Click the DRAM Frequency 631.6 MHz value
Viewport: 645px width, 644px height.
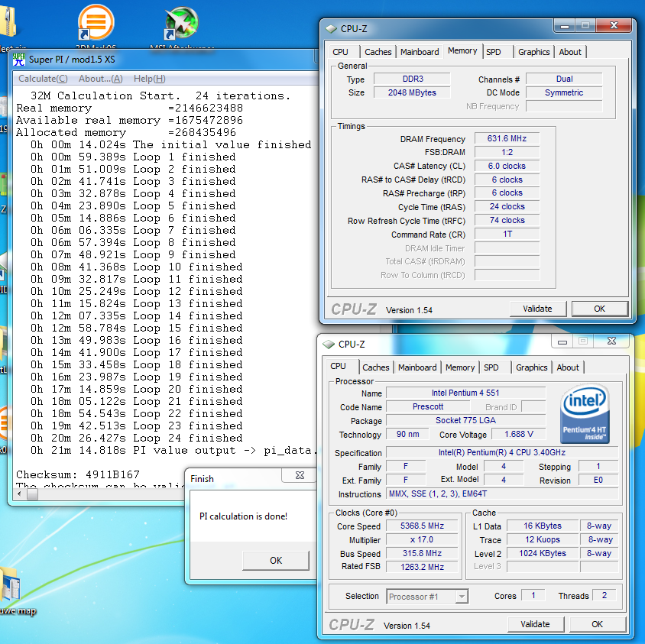[x=507, y=138]
